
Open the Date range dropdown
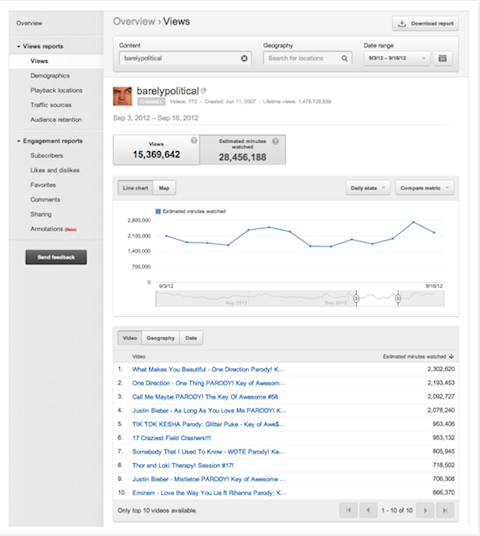pyautogui.click(x=397, y=58)
